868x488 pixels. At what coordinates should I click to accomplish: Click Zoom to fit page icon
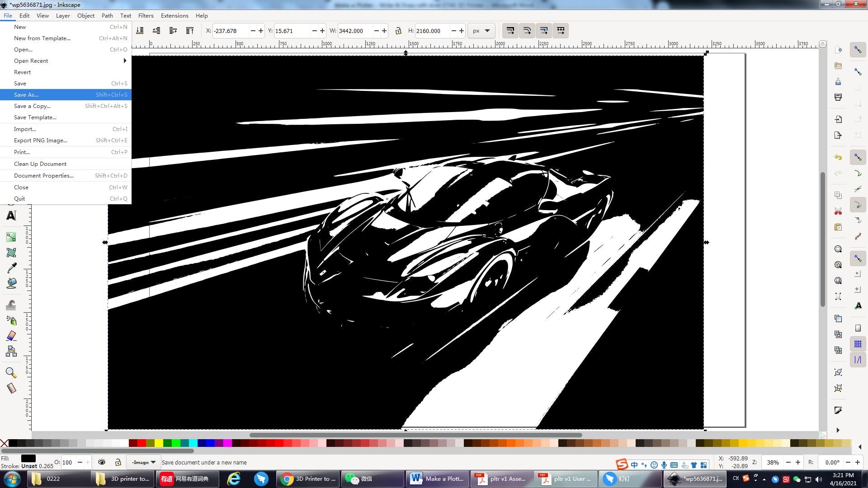pos(838,281)
